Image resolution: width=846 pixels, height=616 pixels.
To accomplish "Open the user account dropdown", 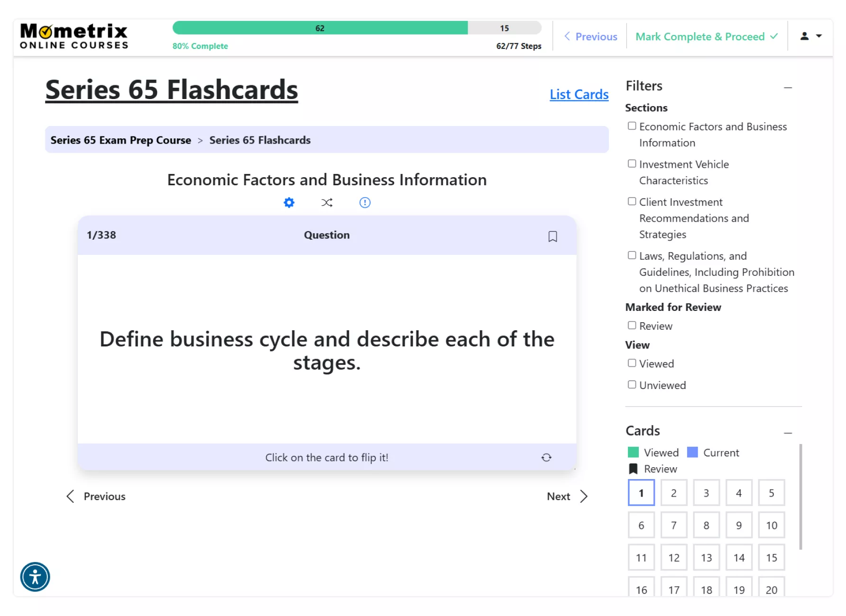I will [811, 36].
